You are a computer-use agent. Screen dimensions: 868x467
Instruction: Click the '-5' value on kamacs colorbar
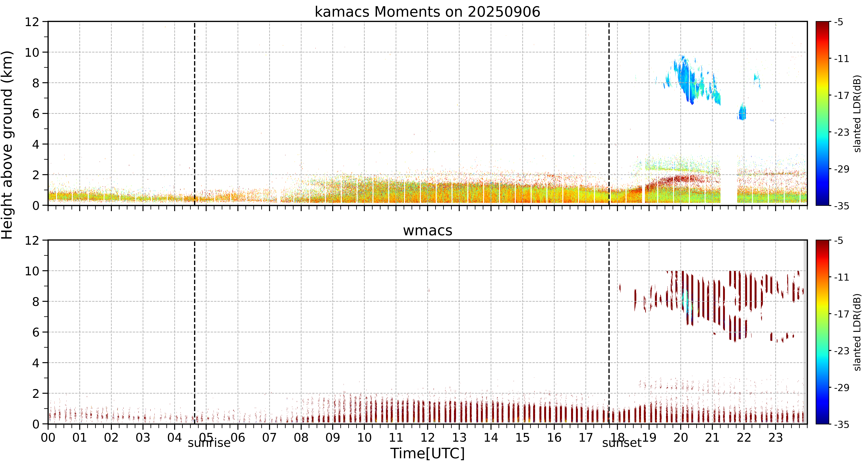[839, 22]
